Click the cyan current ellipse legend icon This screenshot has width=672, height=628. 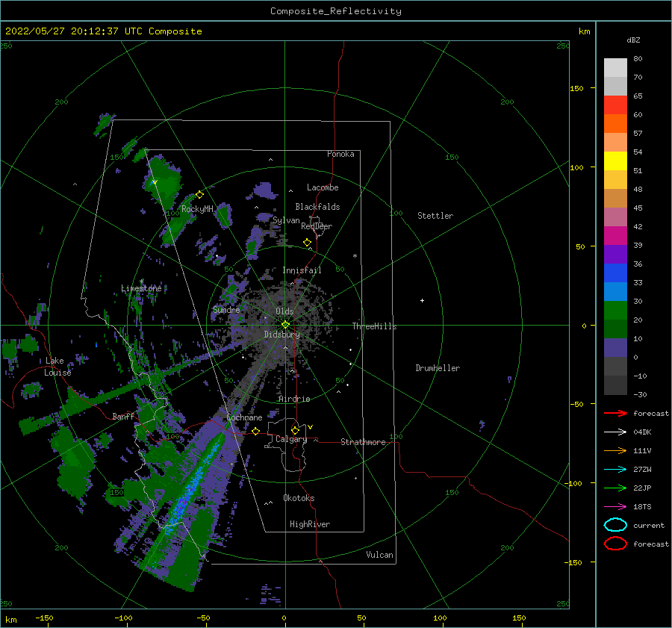click(615, 525)
